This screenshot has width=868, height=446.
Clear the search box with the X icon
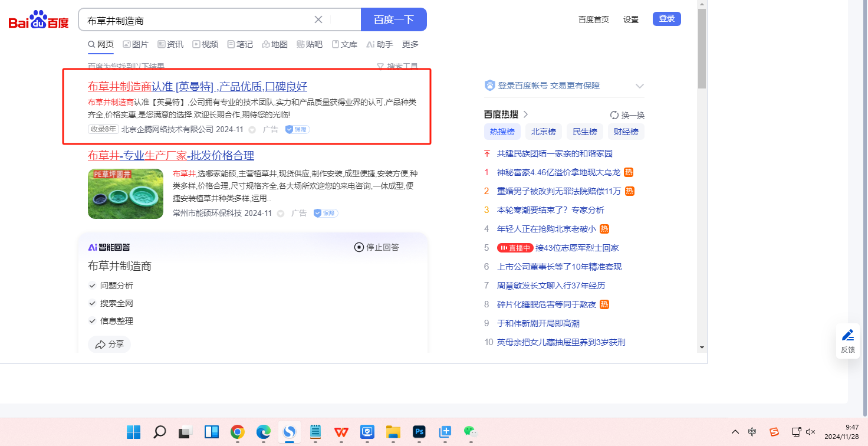coord(318,19)
